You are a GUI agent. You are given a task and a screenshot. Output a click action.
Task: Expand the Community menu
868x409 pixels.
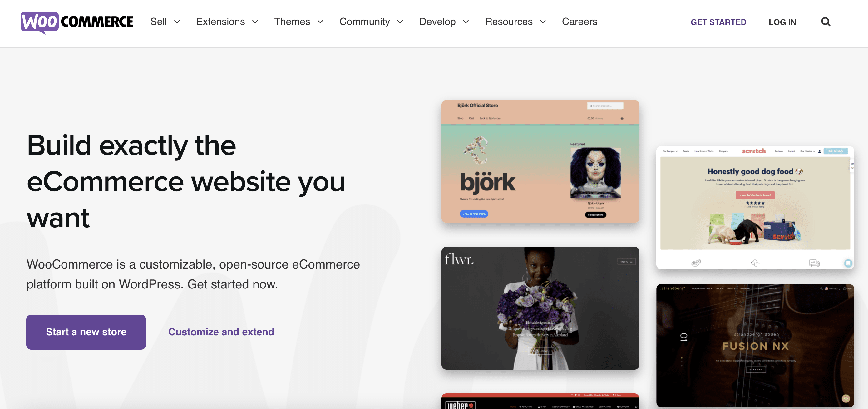tap(371, 22)
